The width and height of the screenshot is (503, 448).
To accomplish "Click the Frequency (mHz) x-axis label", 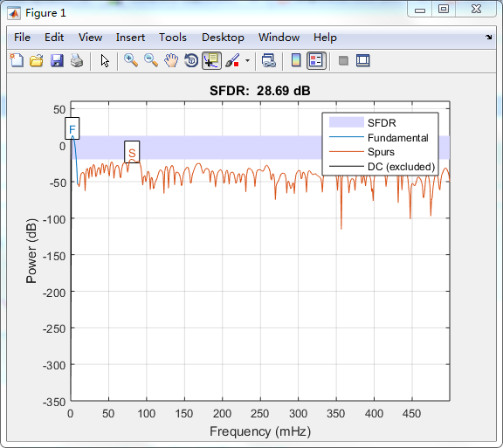I will 260,431.
